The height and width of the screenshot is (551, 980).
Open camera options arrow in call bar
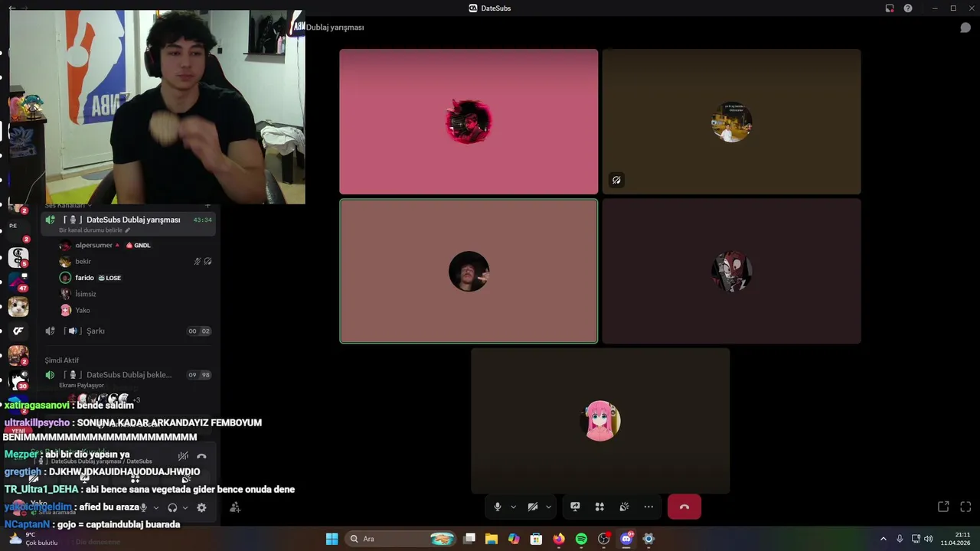548,507
